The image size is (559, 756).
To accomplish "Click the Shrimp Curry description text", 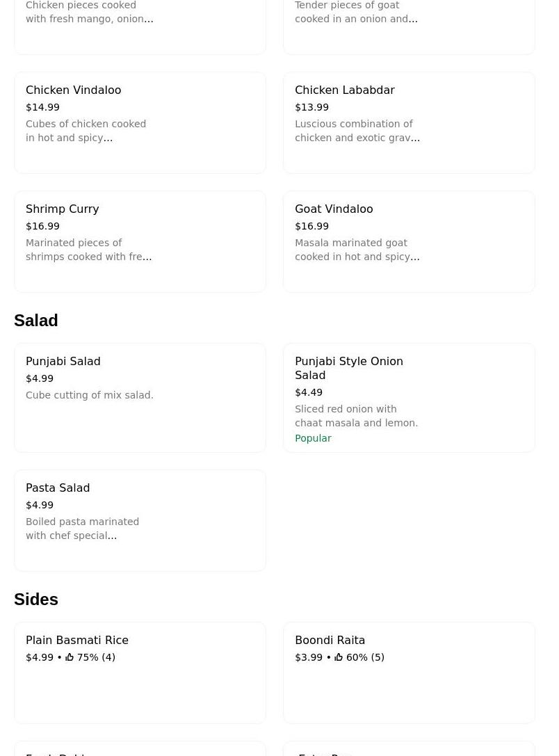I will click(88, 250).
